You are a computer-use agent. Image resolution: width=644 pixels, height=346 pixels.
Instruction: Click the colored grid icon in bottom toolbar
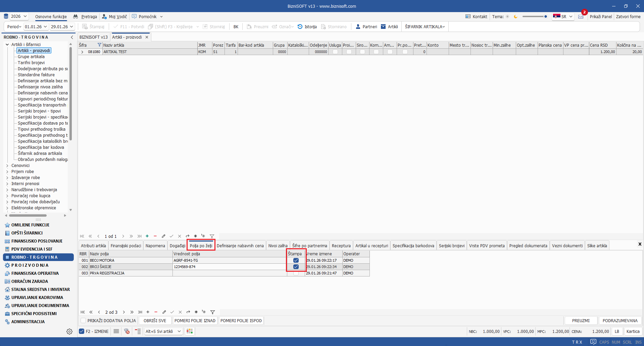(190, 331)
